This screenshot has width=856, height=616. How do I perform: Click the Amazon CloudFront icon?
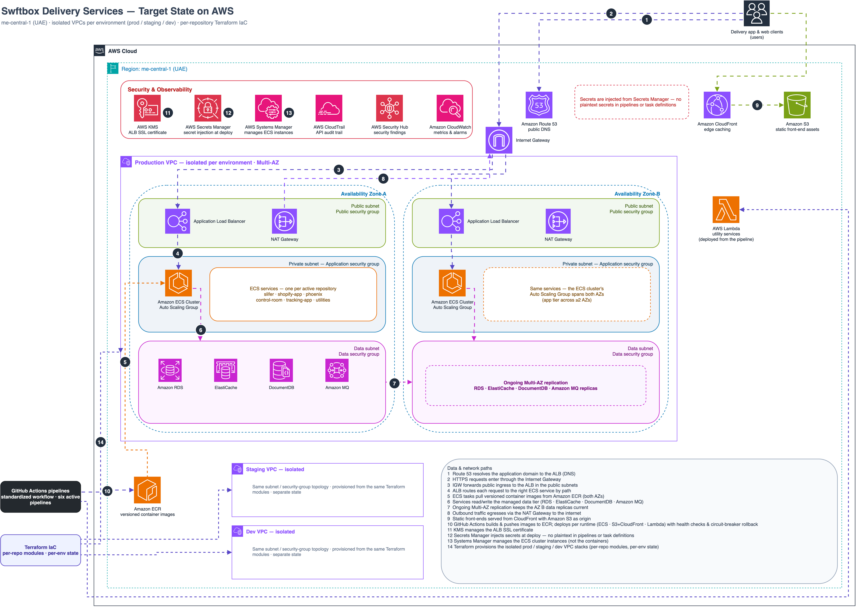[x=717, y=105]
